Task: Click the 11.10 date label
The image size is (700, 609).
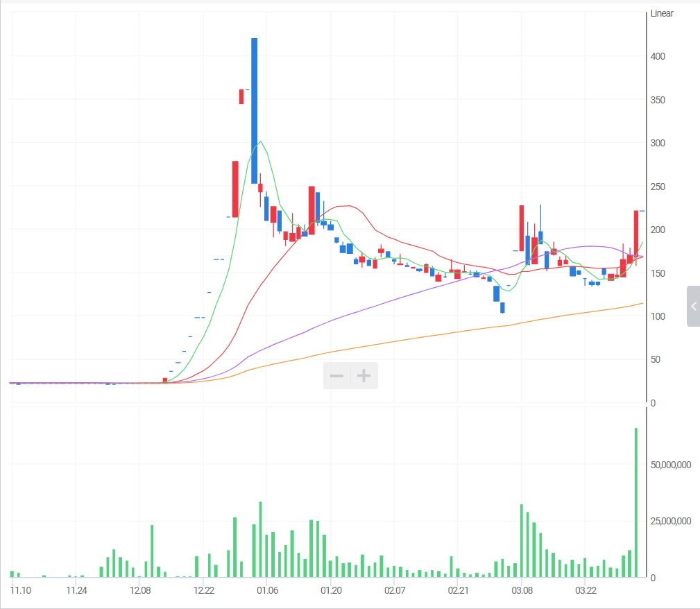Action: click(21, 590)
